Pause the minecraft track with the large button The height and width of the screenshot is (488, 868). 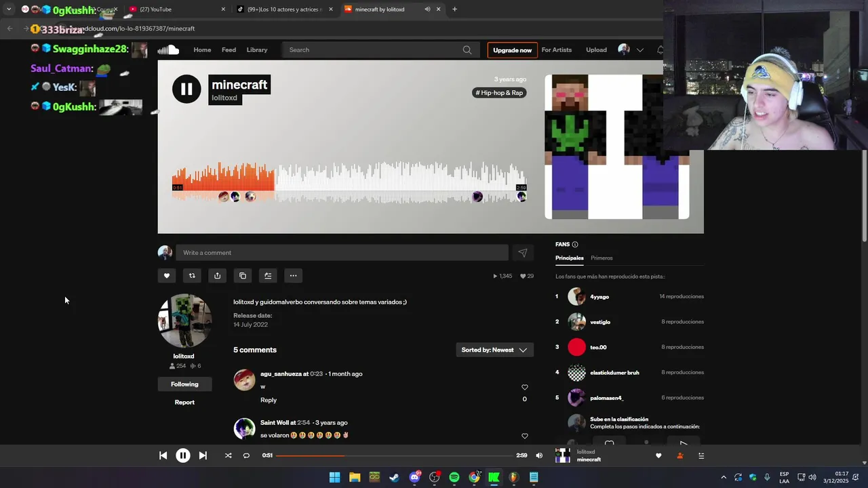point(186,89)
